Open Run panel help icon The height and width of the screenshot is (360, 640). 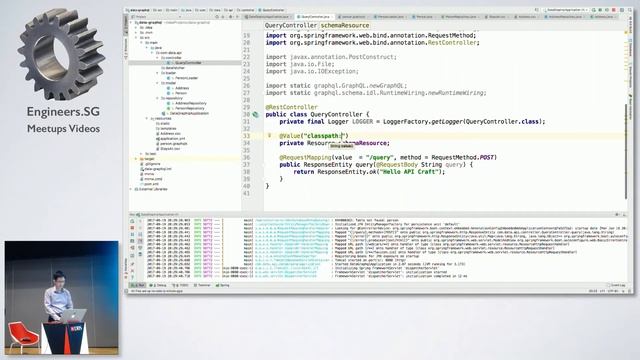point(132,277)
